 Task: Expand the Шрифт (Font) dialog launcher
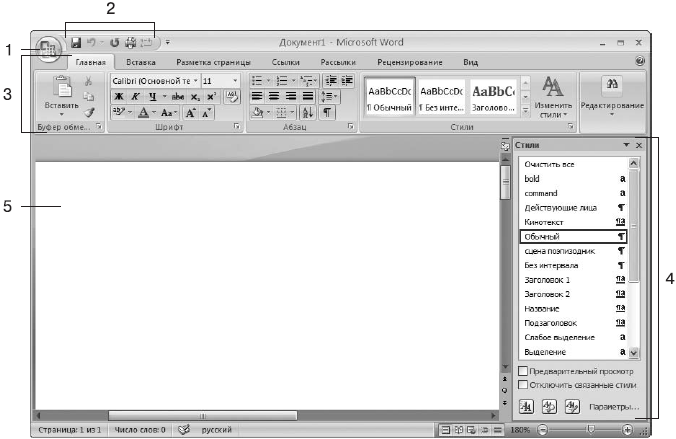[237, 129]
